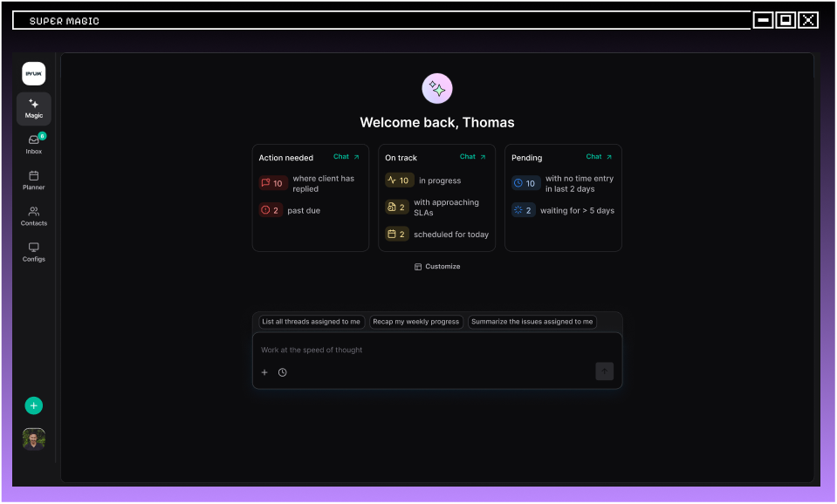Click the no time entry clock badge
Viewport: 837px width, 504px height.
pos(525,183)
